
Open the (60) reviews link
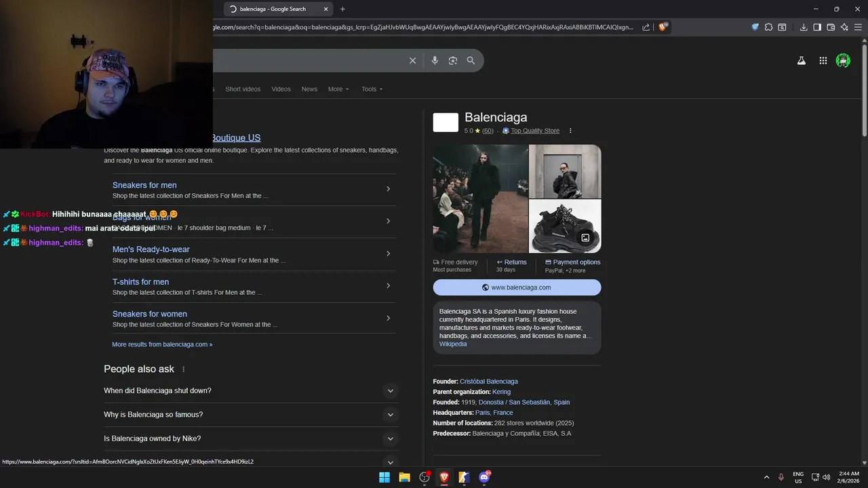click(x=488, y=131)
